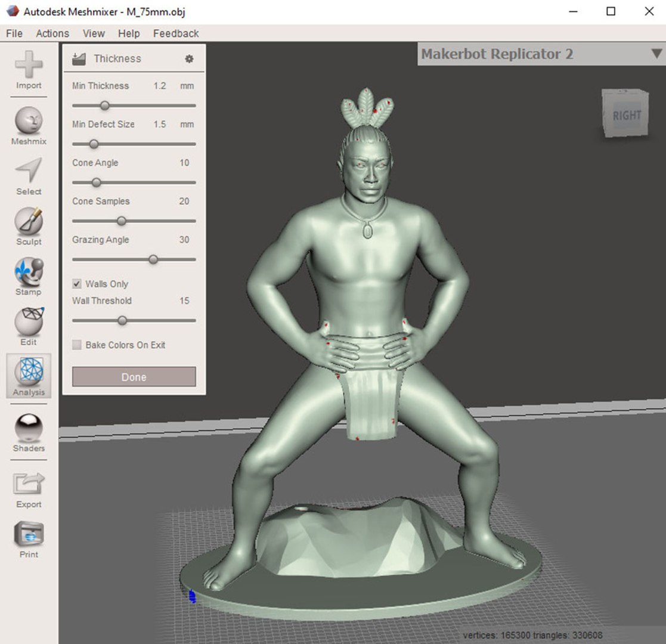Click the RIGHT view cube

[625, 113]
